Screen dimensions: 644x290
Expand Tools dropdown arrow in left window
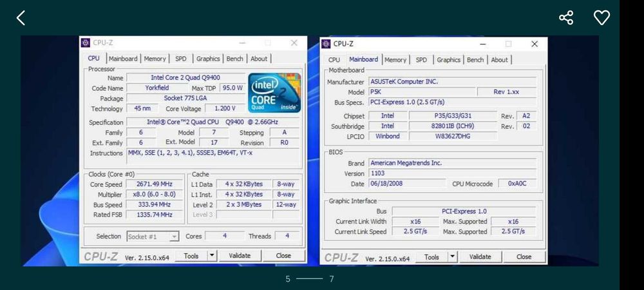pyautogui.click(x=211, y=256)
